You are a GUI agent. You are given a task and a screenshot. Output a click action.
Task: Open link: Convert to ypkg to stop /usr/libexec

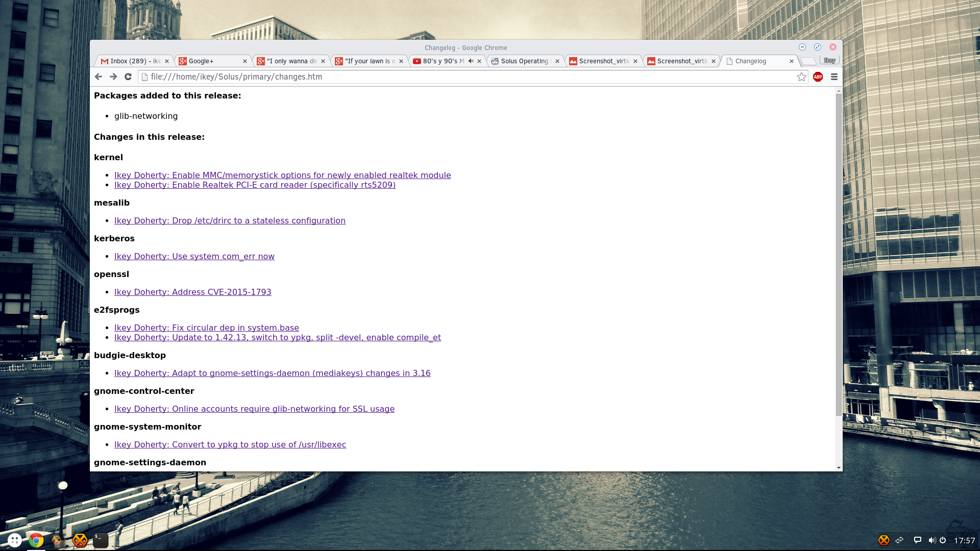(230, 444)
